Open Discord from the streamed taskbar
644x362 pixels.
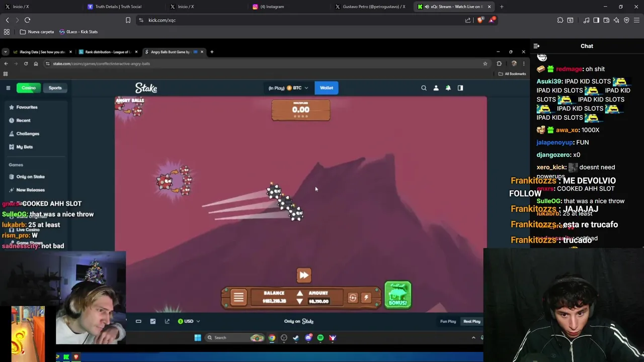[x=308, y=338]
